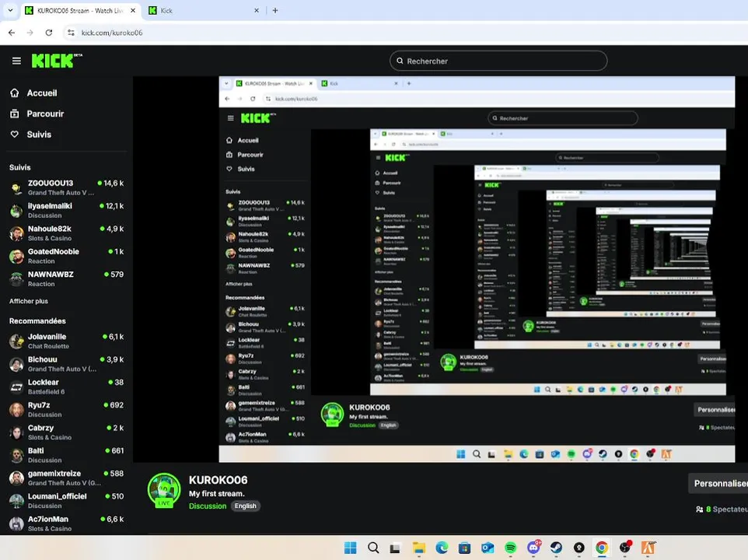
Task: Open Loumani_officiel channel
Action: (66, 501)
